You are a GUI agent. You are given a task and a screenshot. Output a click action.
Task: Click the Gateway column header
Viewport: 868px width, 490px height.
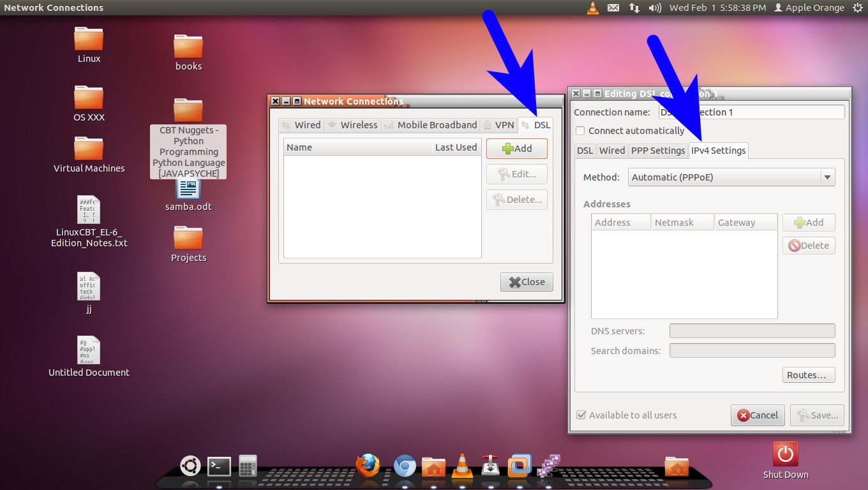[x=745, y=223]
